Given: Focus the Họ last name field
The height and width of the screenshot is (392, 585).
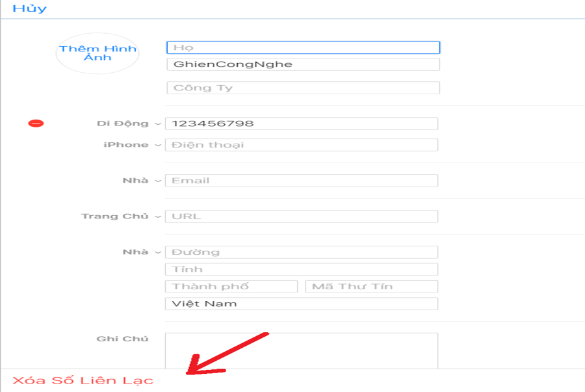Looking at the screenshot, I should 304,47.
